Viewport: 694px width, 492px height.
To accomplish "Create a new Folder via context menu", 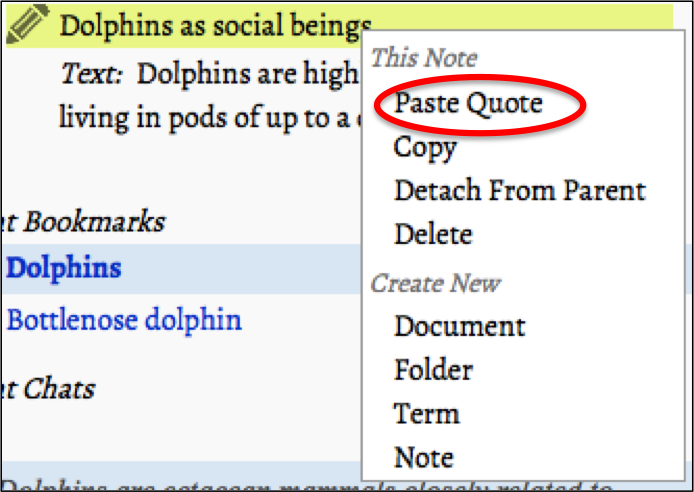I will tap(433, 370).
